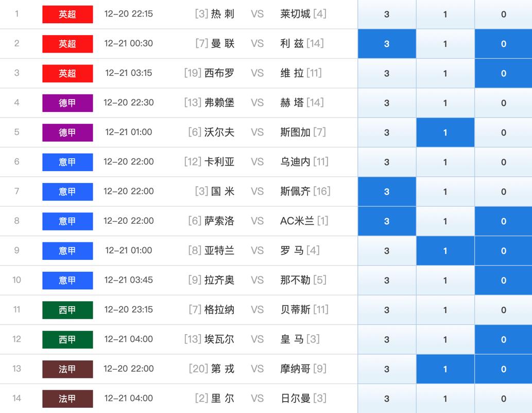Choose draw 1 for 弗赖堡 vs 赫塔

445,103
